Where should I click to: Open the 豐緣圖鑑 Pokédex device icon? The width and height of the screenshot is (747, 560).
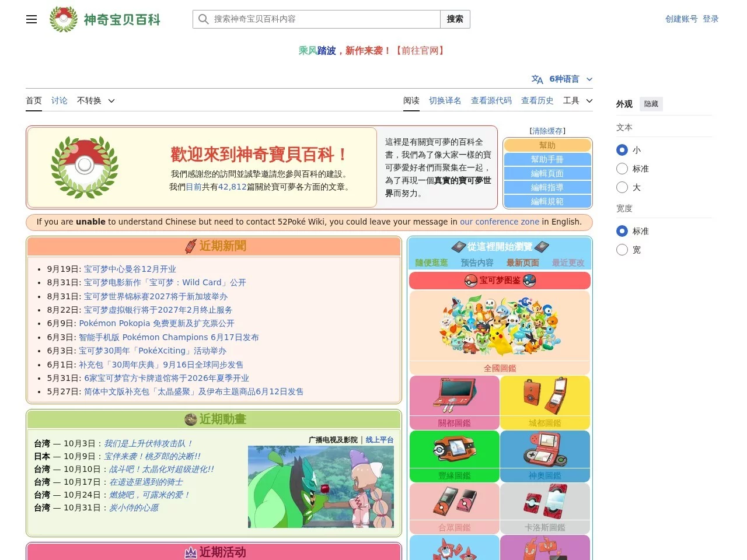tap(455, 450)
